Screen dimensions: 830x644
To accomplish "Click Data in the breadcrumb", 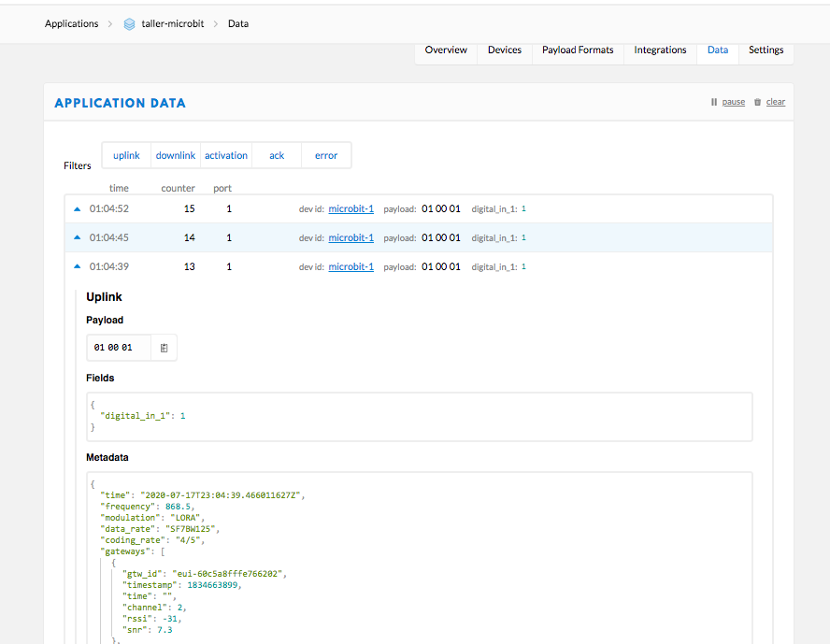I will point(238,23).
